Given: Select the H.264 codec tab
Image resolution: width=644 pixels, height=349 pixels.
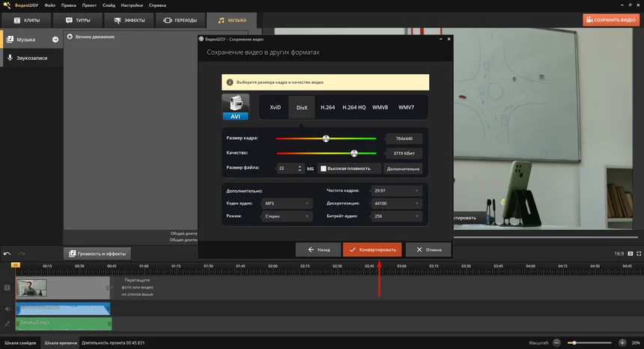Looking at the screenshot, I should (328, 107).
